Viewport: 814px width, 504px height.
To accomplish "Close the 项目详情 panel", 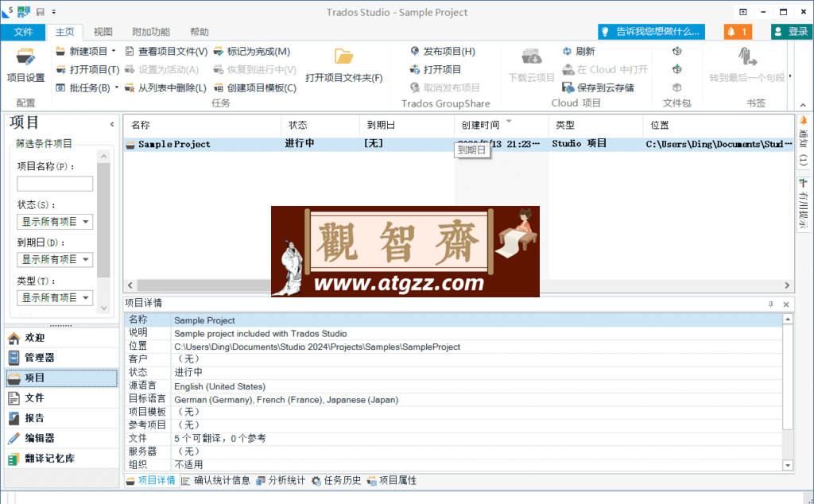I will tap(786, 304).
